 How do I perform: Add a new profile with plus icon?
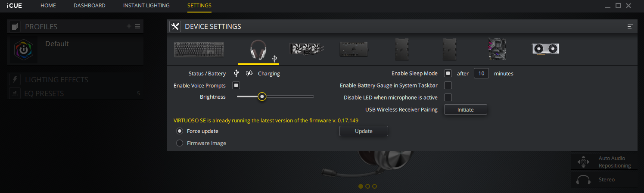coord(129,26)
